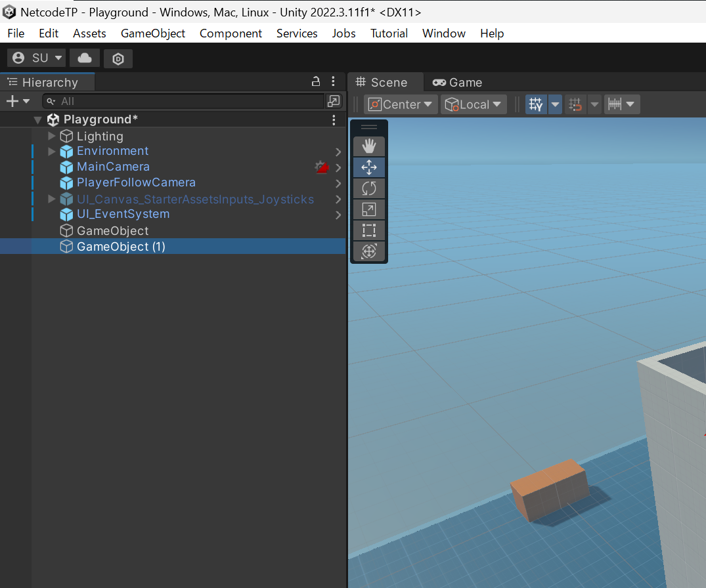Open the SU account button

click(37, 58)
